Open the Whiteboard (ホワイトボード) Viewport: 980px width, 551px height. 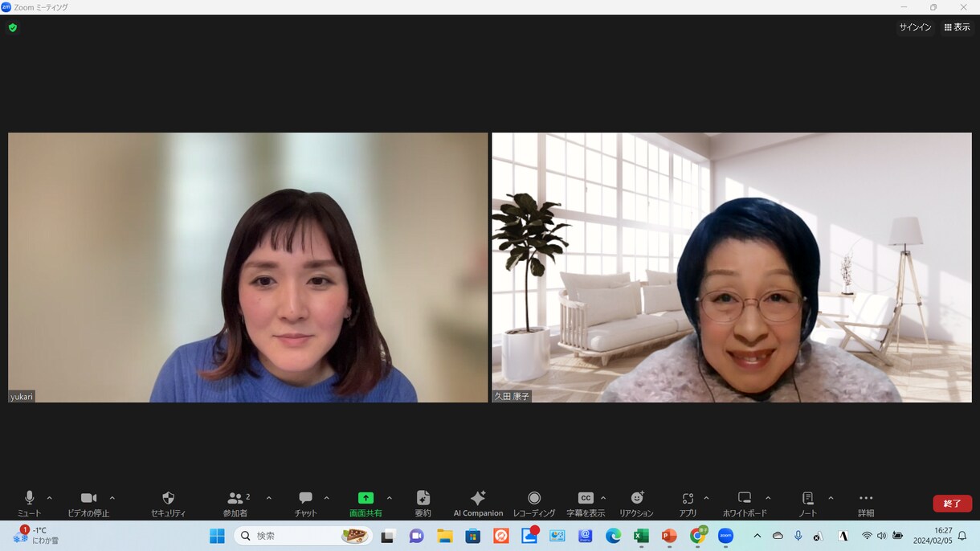(x=745, y=504)
